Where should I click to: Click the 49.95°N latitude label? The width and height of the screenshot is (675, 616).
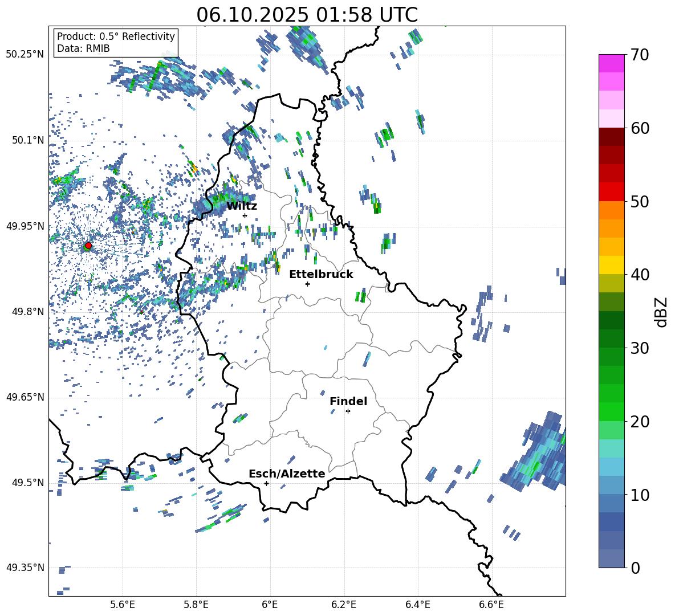pyautogui.click(x=25, y=226)
